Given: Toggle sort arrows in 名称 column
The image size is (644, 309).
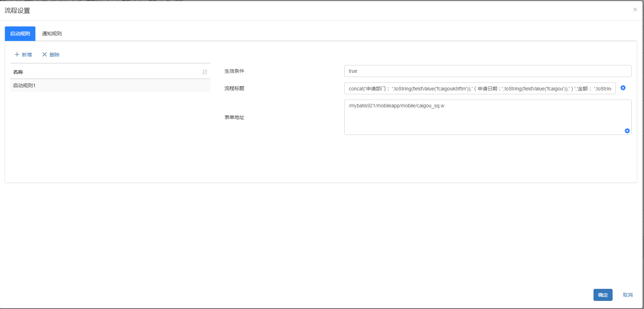Looking at the screenshot, I should point(205,72).
